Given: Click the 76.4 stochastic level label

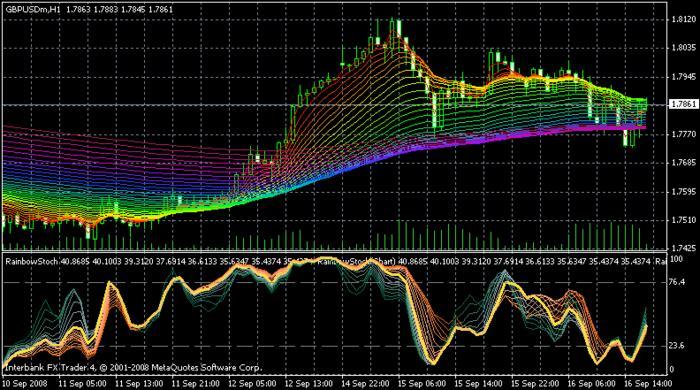Looking at the screenshot, I should pyautogui.click(x=678, y=282).
